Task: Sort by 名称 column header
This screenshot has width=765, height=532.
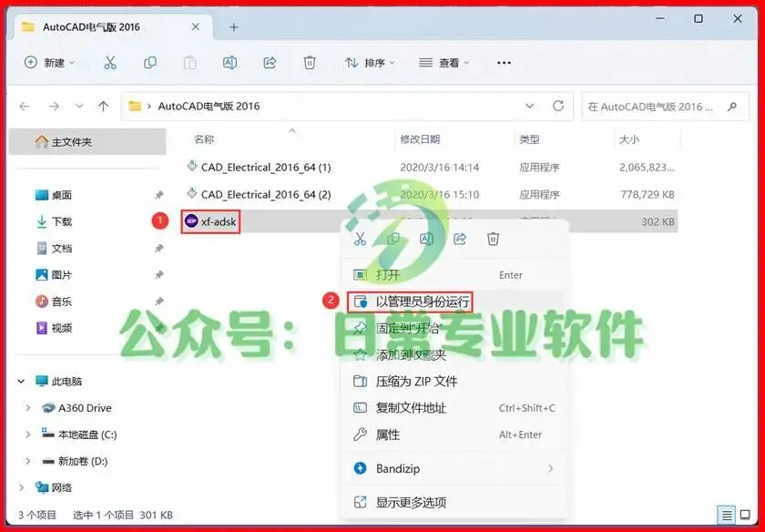Action: pos(204,139)
